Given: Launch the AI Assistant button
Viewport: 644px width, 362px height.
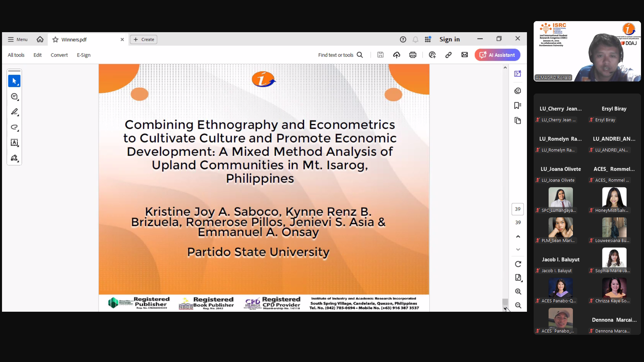Looking at the screenshot, I should pyautogui.click(x=497, y=55).
